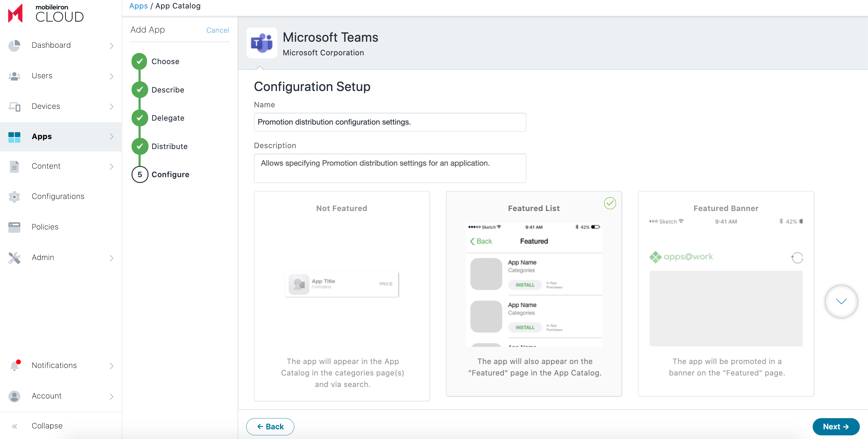Expand the Account menu chevron
This screenshot has width=868, height=439.
[x=112, y=397]
